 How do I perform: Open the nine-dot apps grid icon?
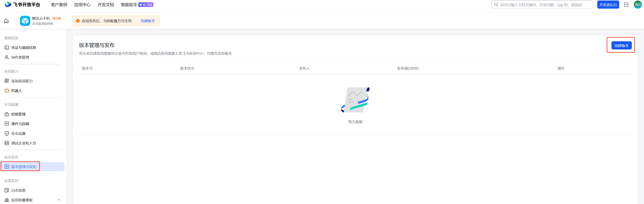pyautogui.click(x=626, y=5)
